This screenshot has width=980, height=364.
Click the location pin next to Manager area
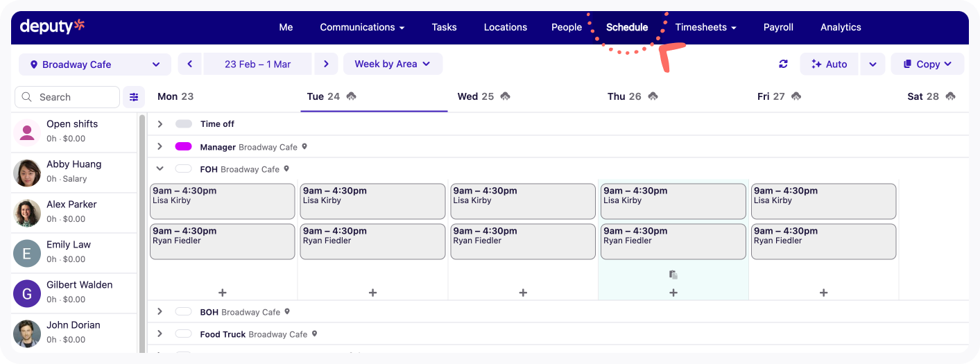coord(304,147)
